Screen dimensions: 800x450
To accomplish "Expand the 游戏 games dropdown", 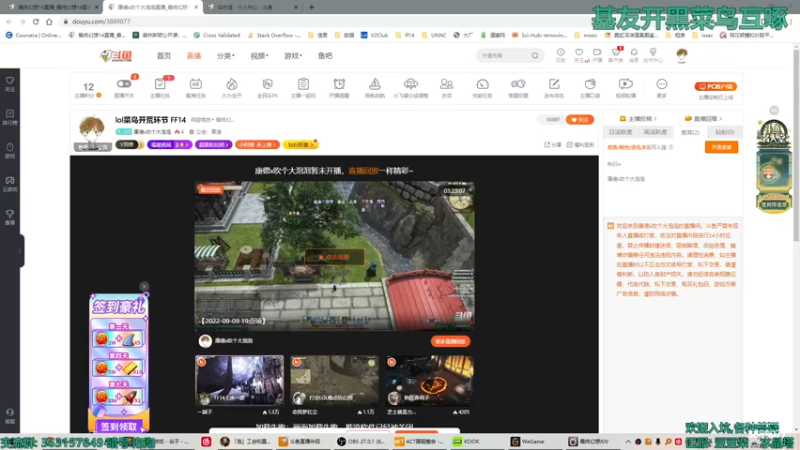I will 293,56.
